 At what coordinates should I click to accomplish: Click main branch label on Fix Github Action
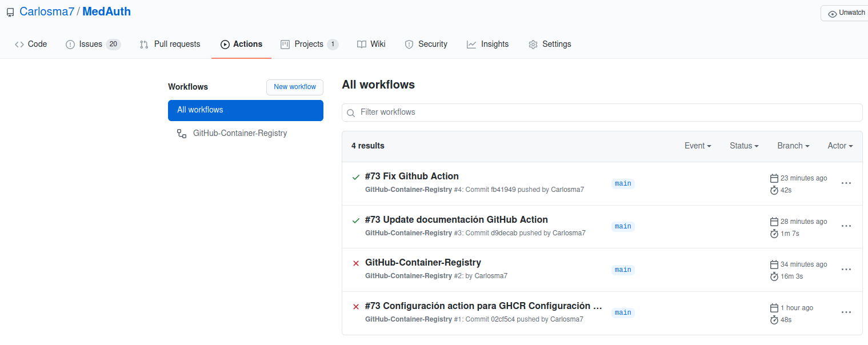pos(623,183)
